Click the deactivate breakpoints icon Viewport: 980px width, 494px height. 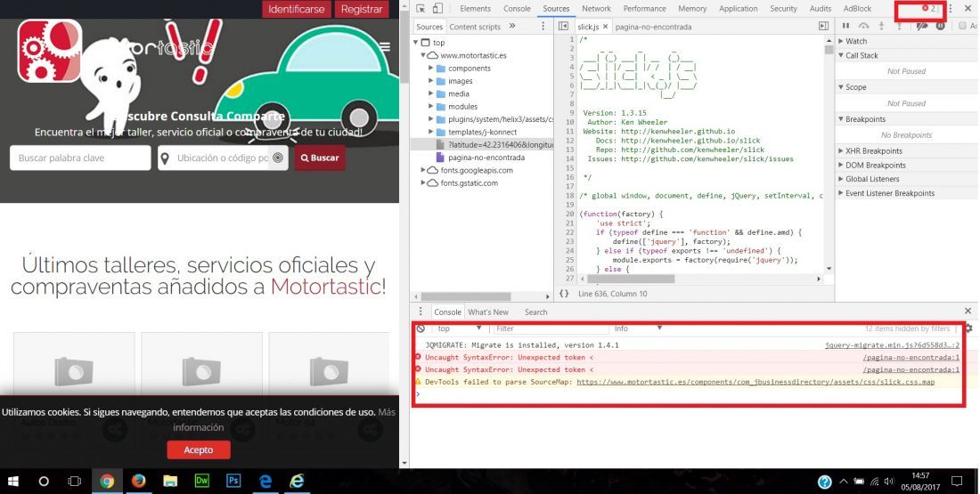tap(922, 26)
